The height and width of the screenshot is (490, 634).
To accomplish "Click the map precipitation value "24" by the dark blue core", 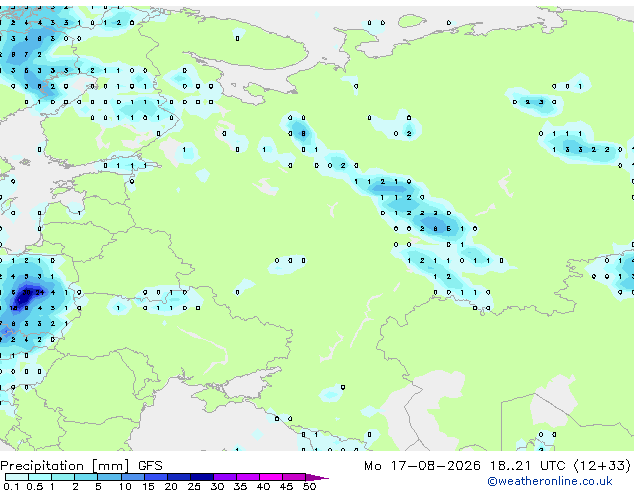I will [x=40, y=292].
